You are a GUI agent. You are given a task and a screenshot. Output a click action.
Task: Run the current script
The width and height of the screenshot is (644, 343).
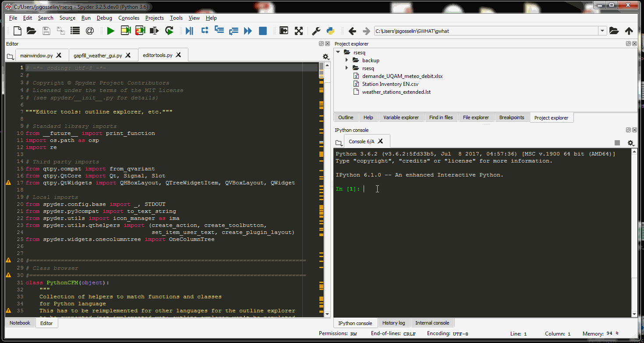pos(111,31)
